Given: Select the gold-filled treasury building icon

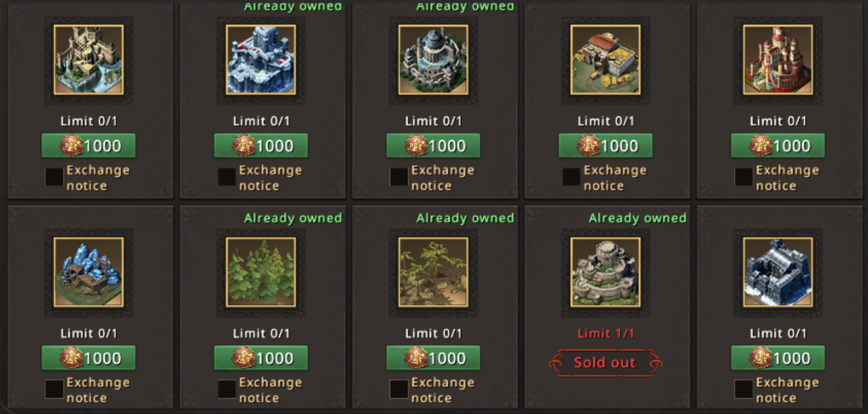Looking at the screenshot, I should pyautogui.click(x=605, y=60).
